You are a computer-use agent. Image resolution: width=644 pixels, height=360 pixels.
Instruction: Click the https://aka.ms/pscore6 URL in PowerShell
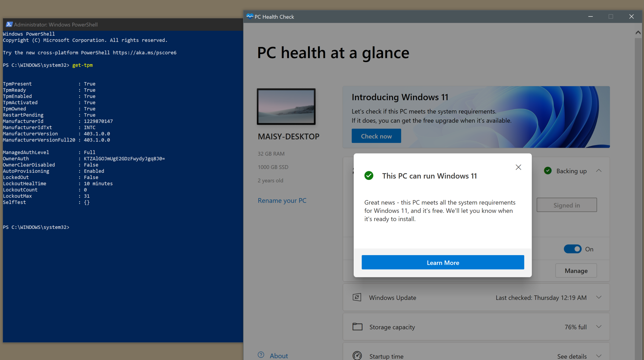click(x=144, y=53)
